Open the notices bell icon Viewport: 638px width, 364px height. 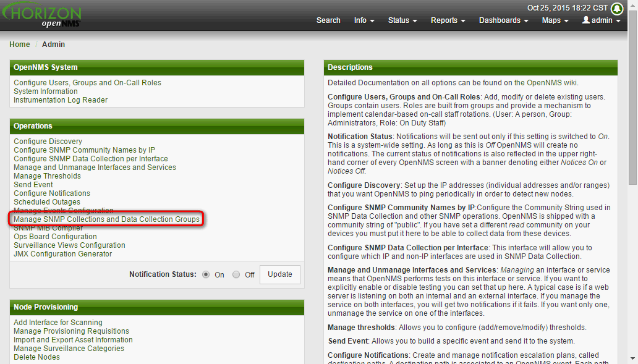[617, 8]
